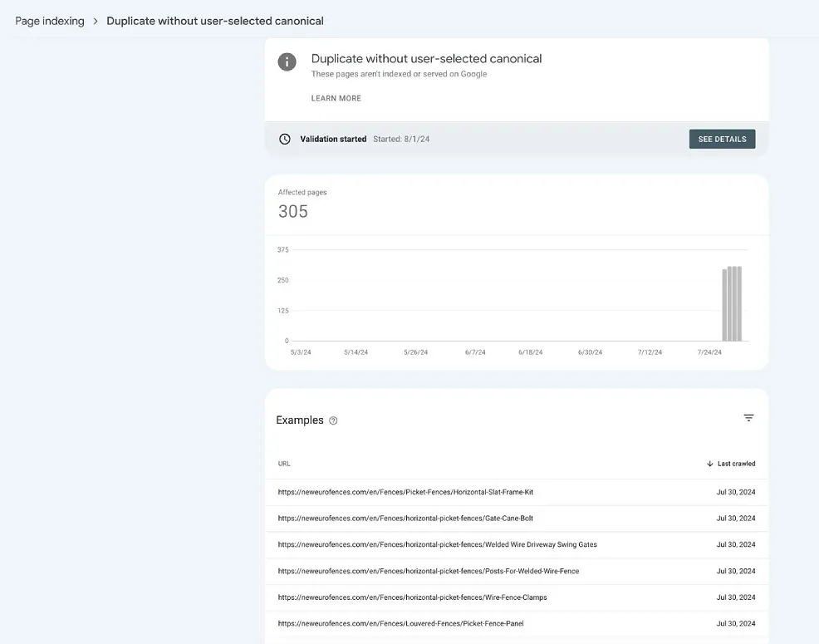Open the Wire-Fence-Clamps URL row
Screen dimensions: 819x644
pyautogui.click(x=412, y=597)
